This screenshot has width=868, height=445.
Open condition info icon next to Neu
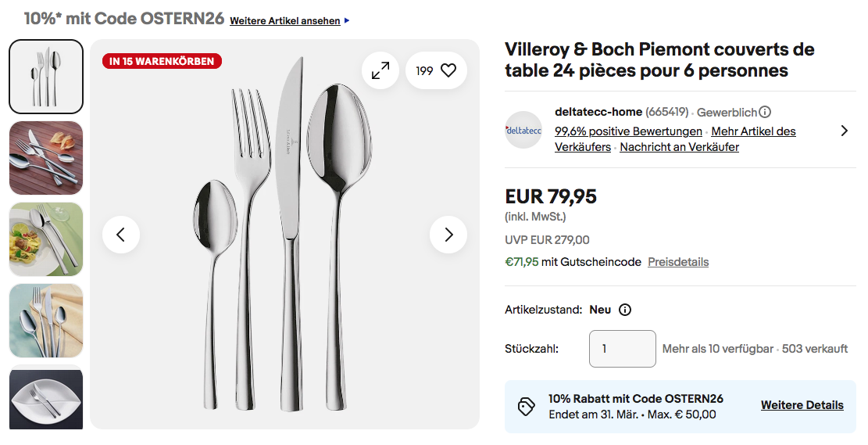coord(625,310)
